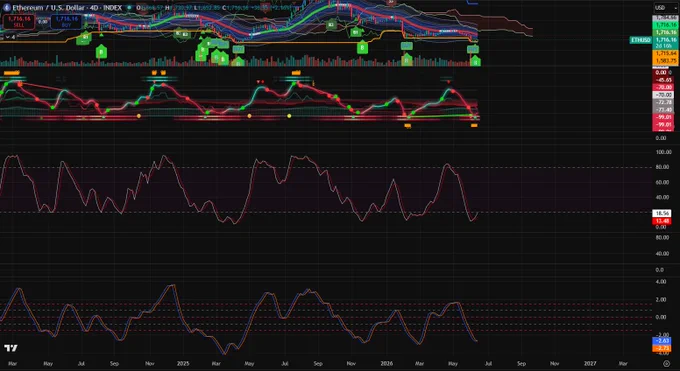Select the orange 1,715.64 price label
Image resolution: width=680 pixels, height=371 pixels.
tap(665, 53)
